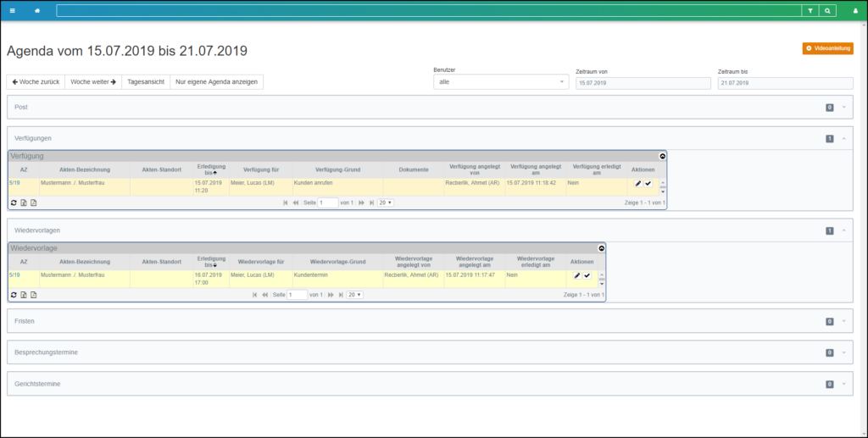Screen dimensions: 868x438
Task: Click the magnifier search icon
Action: click(827, 11)
